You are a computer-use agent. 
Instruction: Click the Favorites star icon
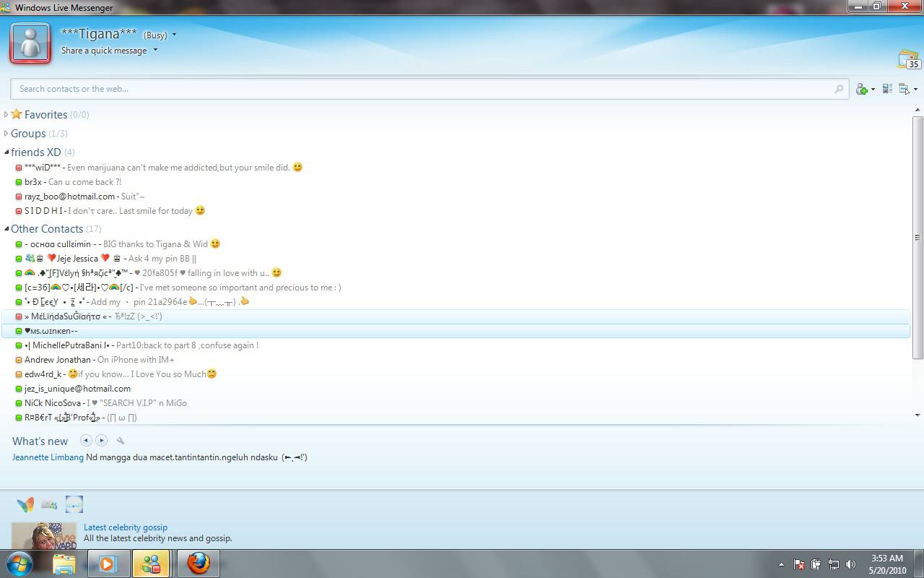point(16,114)
